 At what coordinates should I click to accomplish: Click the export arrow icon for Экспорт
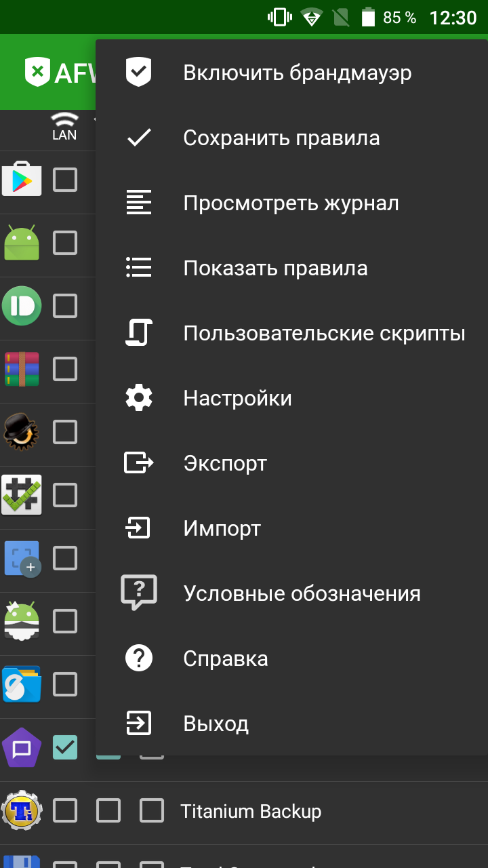click(x=139, y=463)
